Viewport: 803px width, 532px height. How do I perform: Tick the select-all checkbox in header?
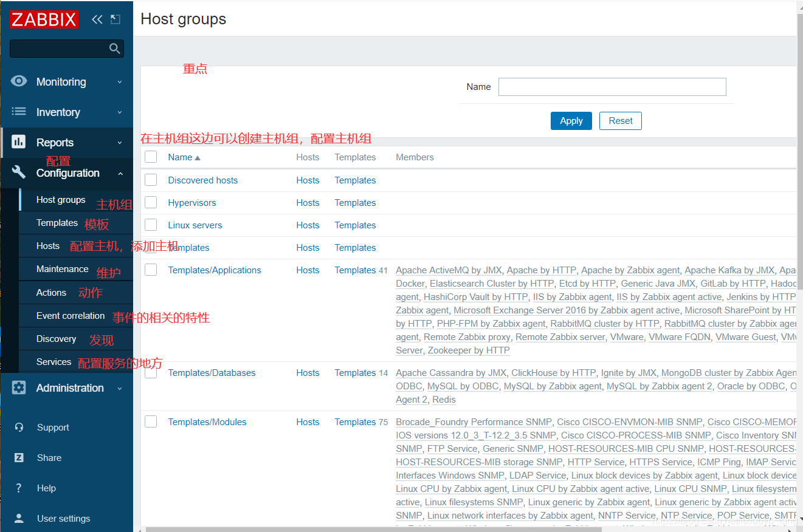coord(151,157)
